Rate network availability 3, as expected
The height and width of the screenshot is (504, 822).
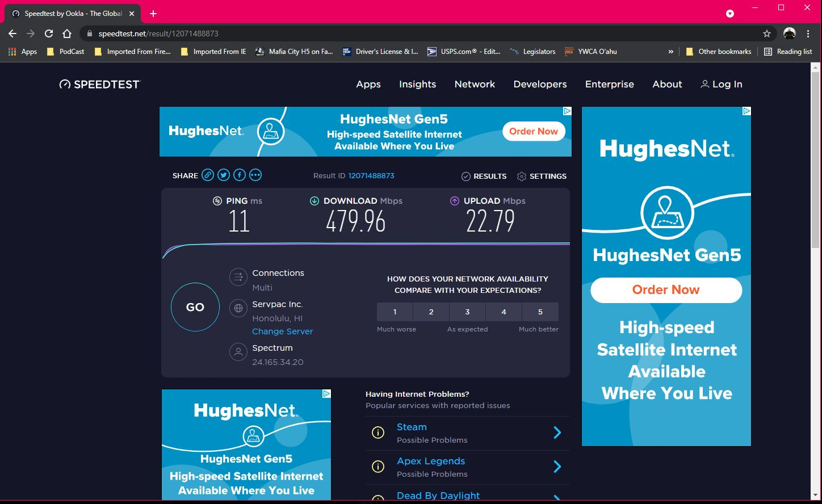click(468, 312)
